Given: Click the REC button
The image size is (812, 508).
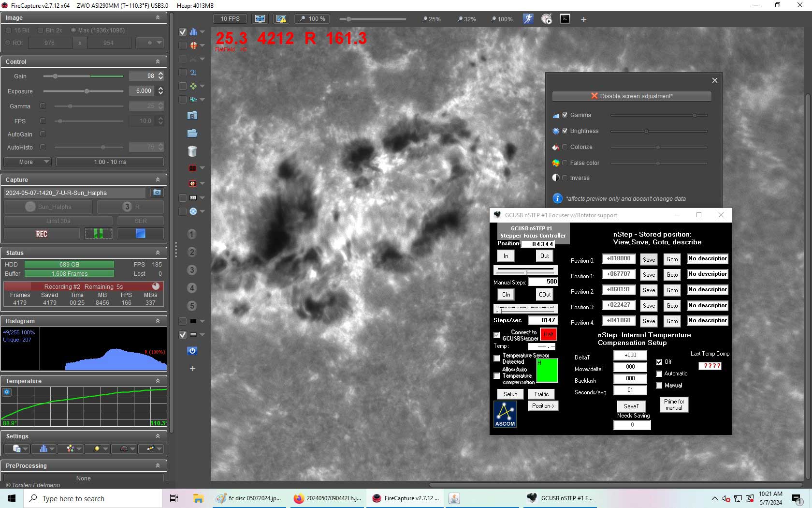Looking at the screenshot, I should pos(42,234).
